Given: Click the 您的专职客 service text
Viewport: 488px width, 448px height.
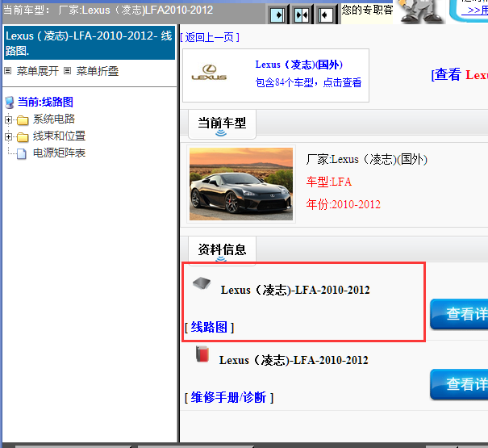Looking at the screenshot, I should (367, 10).
